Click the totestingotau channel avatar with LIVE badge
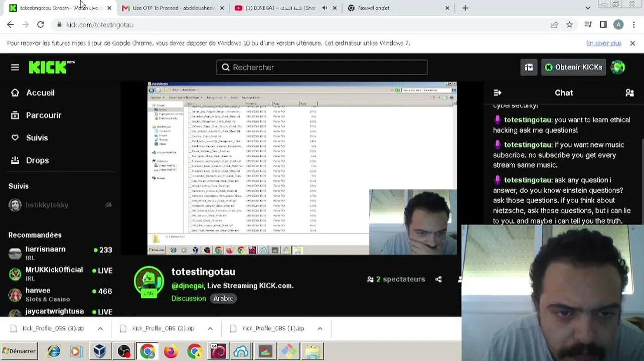Image resolution: width=644 pixels, height=361 pixels. (x=149, y=282)
